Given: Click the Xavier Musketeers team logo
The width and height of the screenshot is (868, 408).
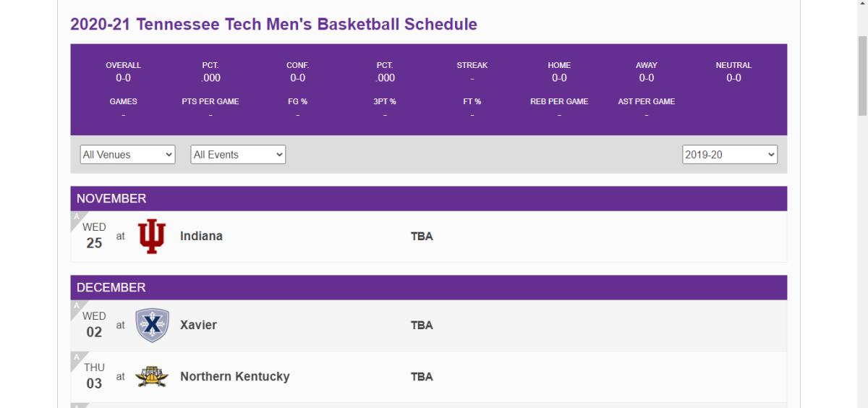Looking at the screenshot, I should (152, 326).
